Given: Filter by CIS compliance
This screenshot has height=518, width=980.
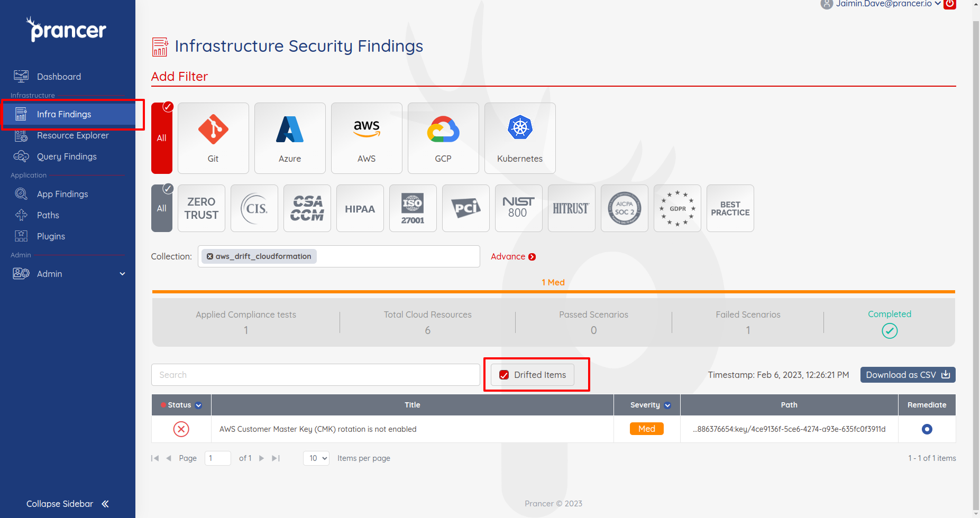Looking at the screenshot, I should pyautogui.click(x=254, y=208).
